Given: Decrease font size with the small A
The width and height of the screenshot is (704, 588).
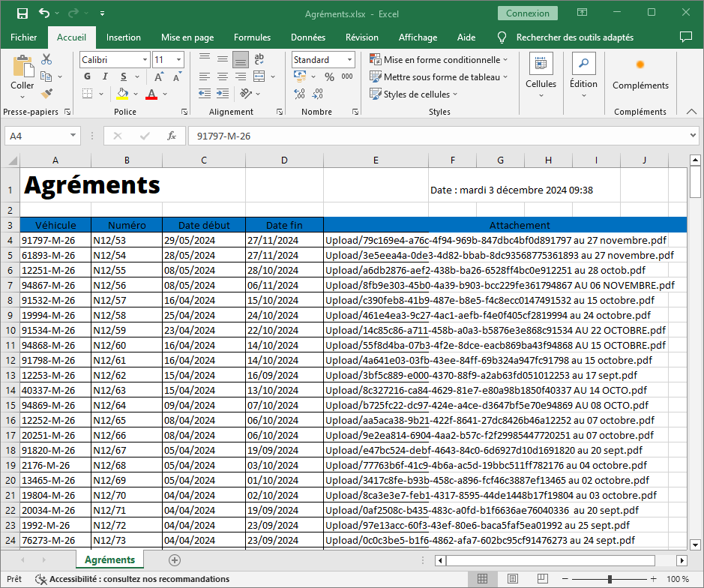Looking at the screenshot, I should [177, 76].
